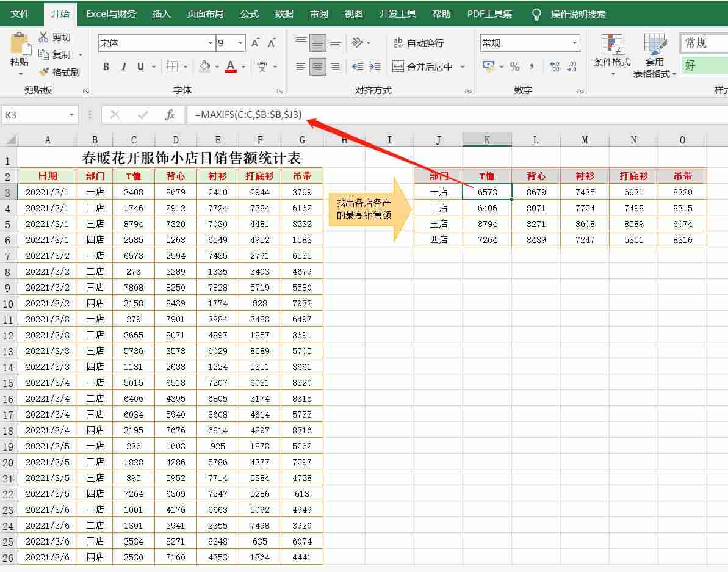Set middle vertical alignment
This screenshot has width=728, height=572.
coord(318,43)
